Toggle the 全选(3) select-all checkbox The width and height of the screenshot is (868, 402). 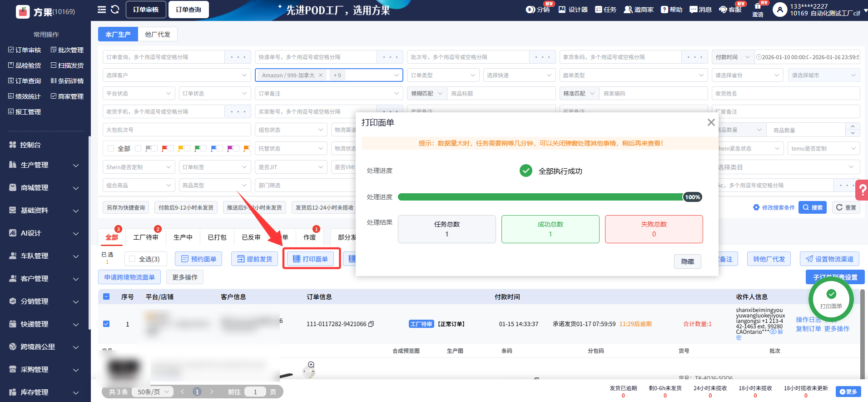[x=133, y=259]
